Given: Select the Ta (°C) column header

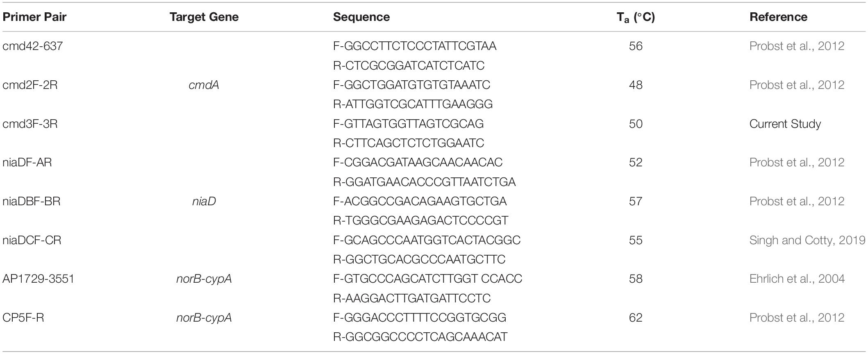Looking at the screenshot, I should [636, 17].
